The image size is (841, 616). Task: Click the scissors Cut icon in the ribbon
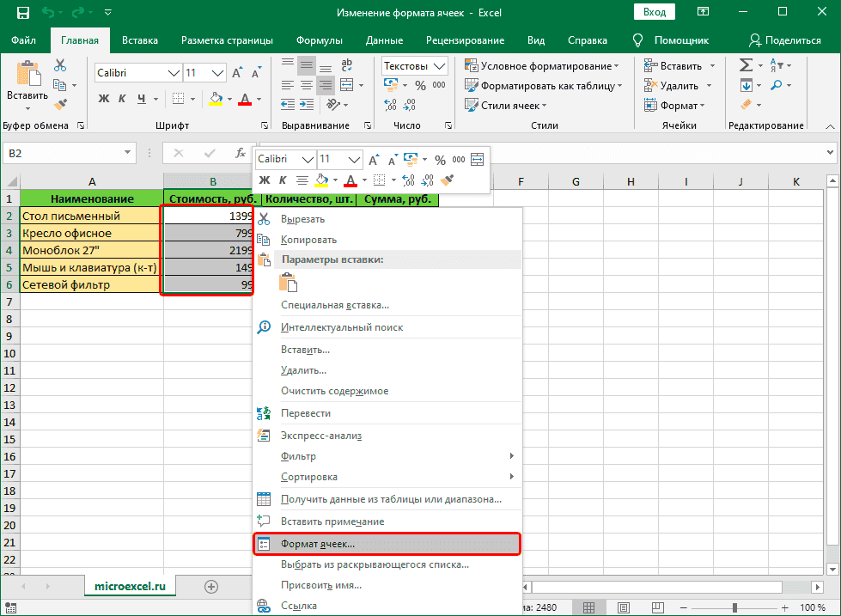click(x=60, y=65)
